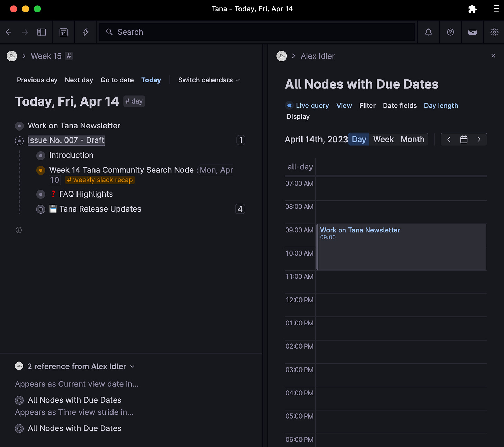
Task: Open All Nodes with Due Dates under Time view stride
Action: [74, 428]
